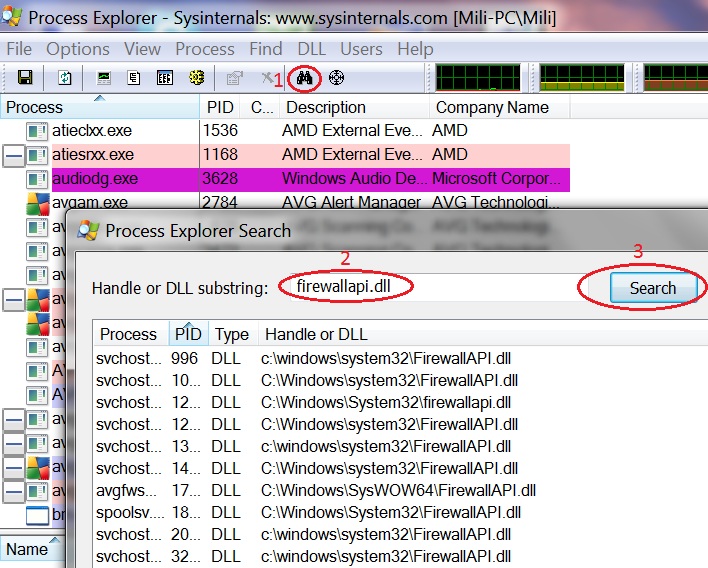
Task: Click PID 3628 in audiodg.exe row
Action: [220, 179]
